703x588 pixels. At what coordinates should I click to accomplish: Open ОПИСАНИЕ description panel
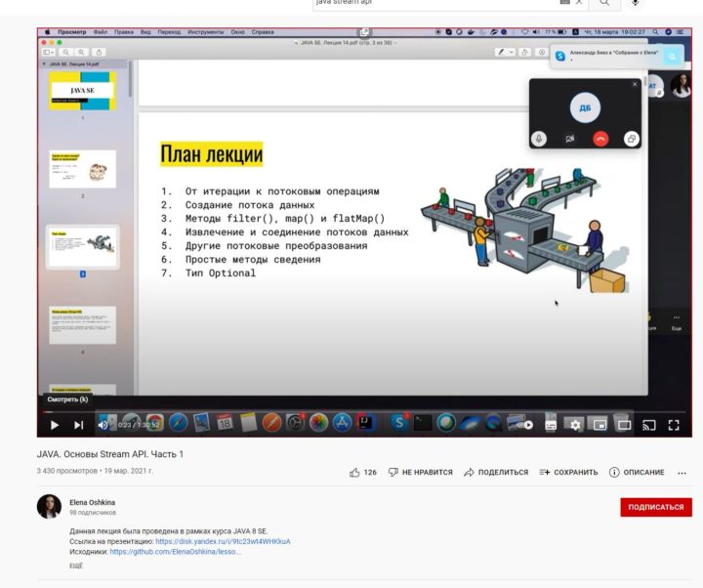(637, 473)
